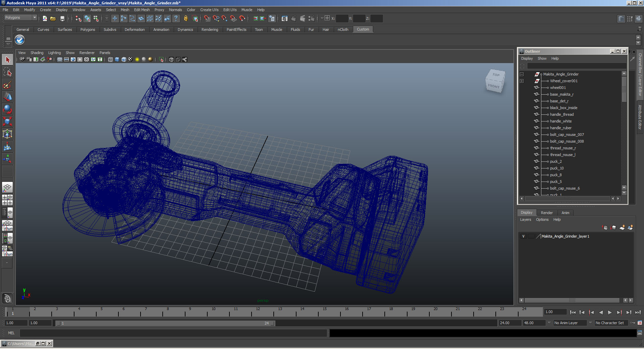Image resolution: width=644 pixels, height=349 pixels.
Task: Open the viewport Shading menu
Action: point(37,53)
